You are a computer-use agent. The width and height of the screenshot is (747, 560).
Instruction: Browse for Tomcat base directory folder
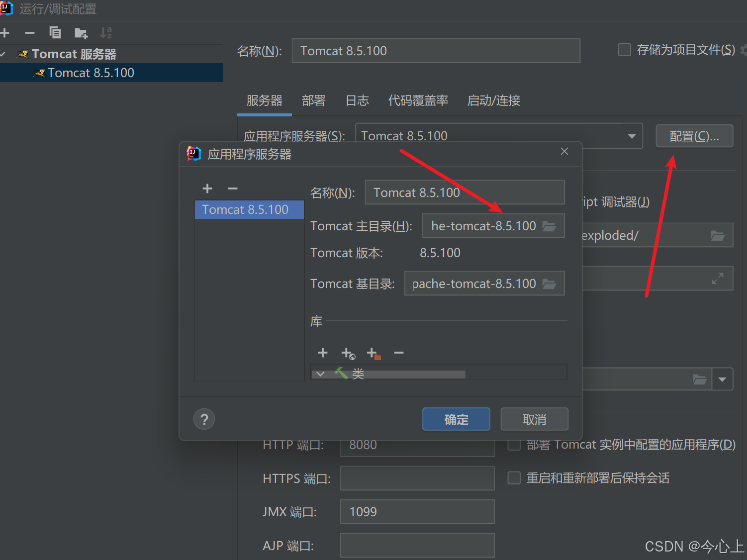(x=549, y=284)
